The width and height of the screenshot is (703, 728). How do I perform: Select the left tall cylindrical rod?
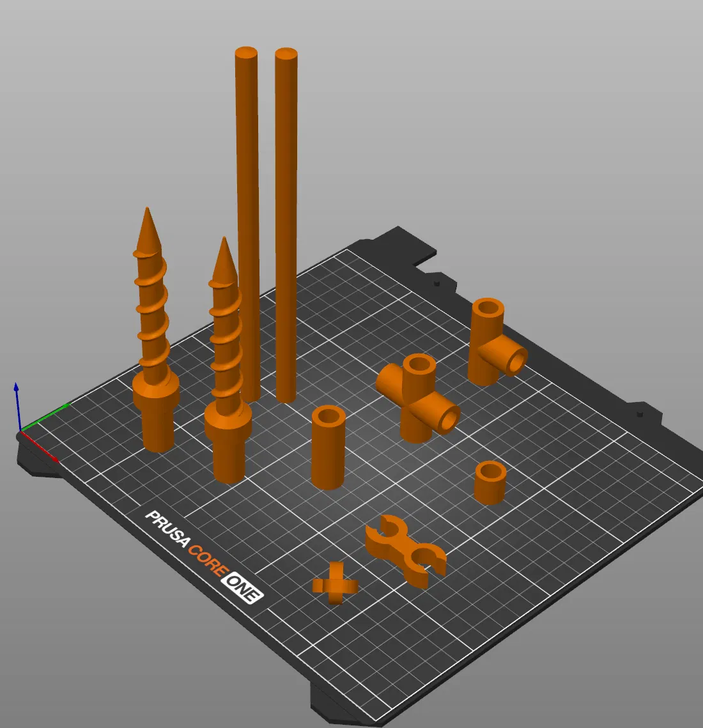(x=247, y=223)
